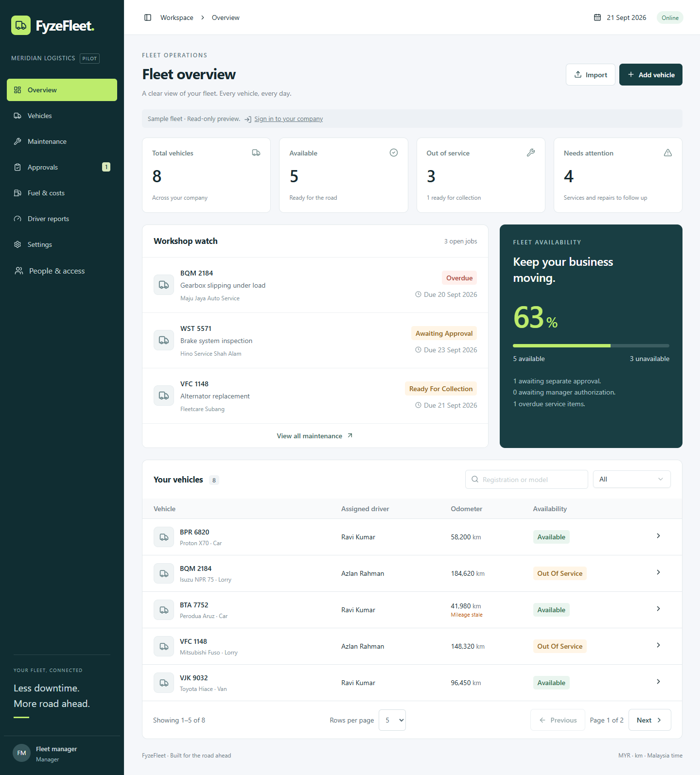Click the search magnifier icon in vehicles search
The image size is (700, 775).
[475, 479]
